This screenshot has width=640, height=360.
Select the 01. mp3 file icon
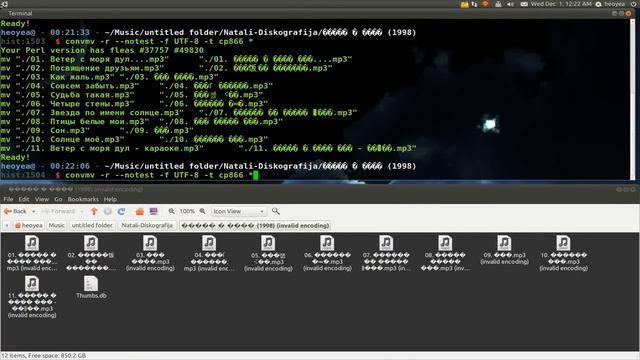[x=32, y=243]
